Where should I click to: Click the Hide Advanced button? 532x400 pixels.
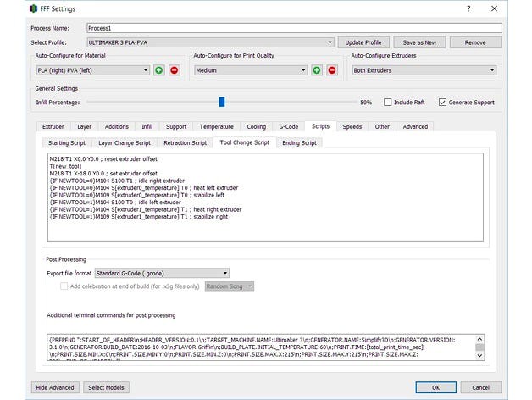tap(54, 387)
